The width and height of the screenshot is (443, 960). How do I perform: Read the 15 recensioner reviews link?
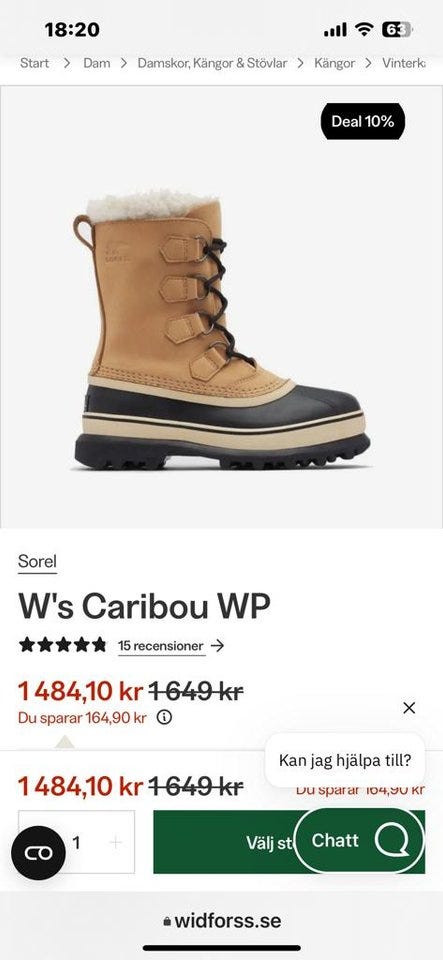tap(161, 646)
